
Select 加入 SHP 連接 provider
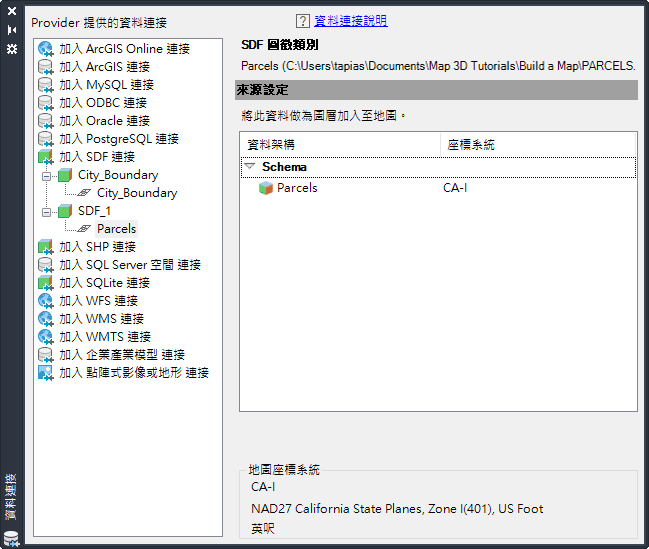coord(97,247)
